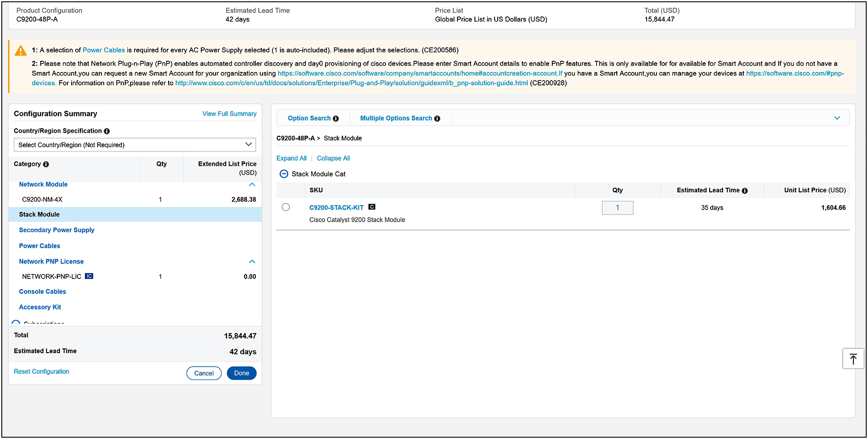This screenshot has width=868, height=439.
Task: Click info icon beside Estimated Lead Time column
Action: pos(745,190)
